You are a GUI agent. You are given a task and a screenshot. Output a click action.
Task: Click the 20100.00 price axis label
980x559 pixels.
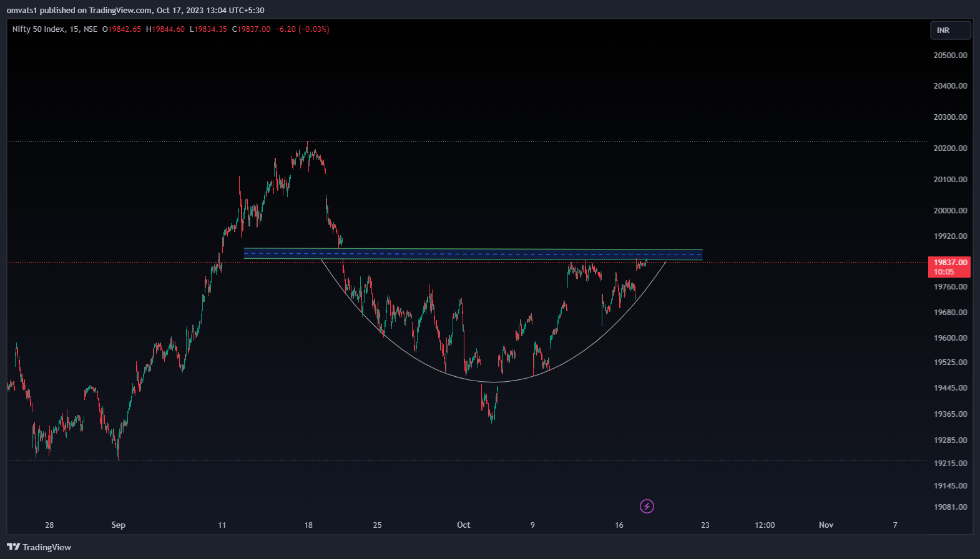tap(950, 179)
